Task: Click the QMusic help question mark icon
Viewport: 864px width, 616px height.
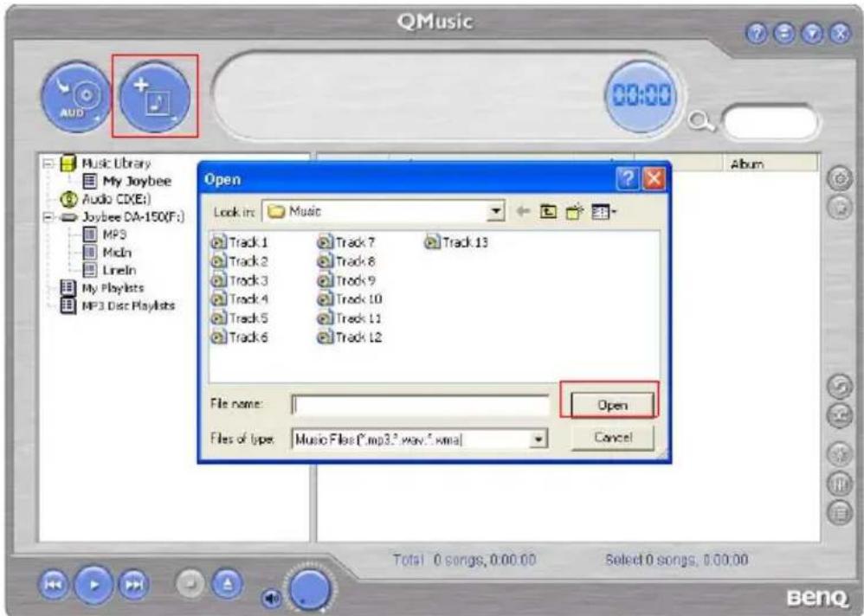Action: pos(758,34)
